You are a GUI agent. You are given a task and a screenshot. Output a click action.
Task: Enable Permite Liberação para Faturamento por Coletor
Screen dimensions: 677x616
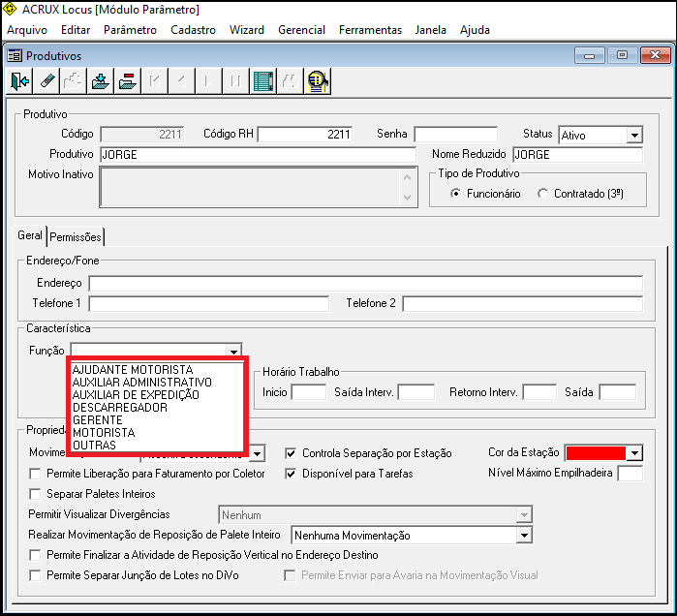point(35,474)
